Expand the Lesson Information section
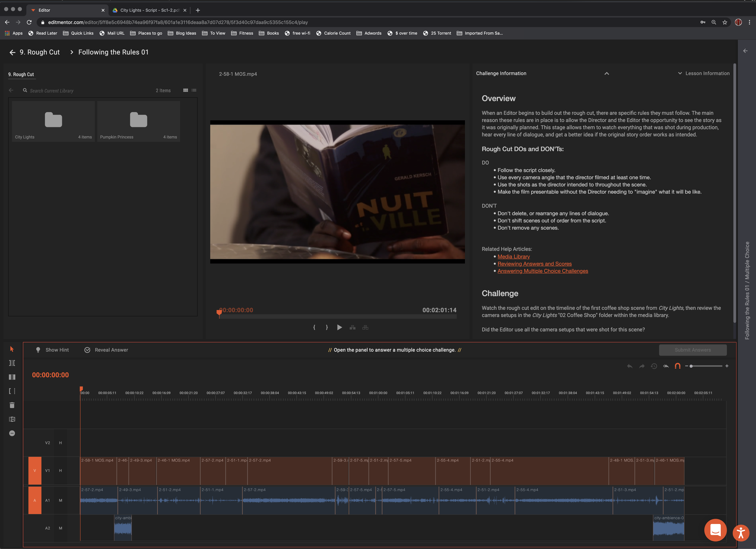 704,73
